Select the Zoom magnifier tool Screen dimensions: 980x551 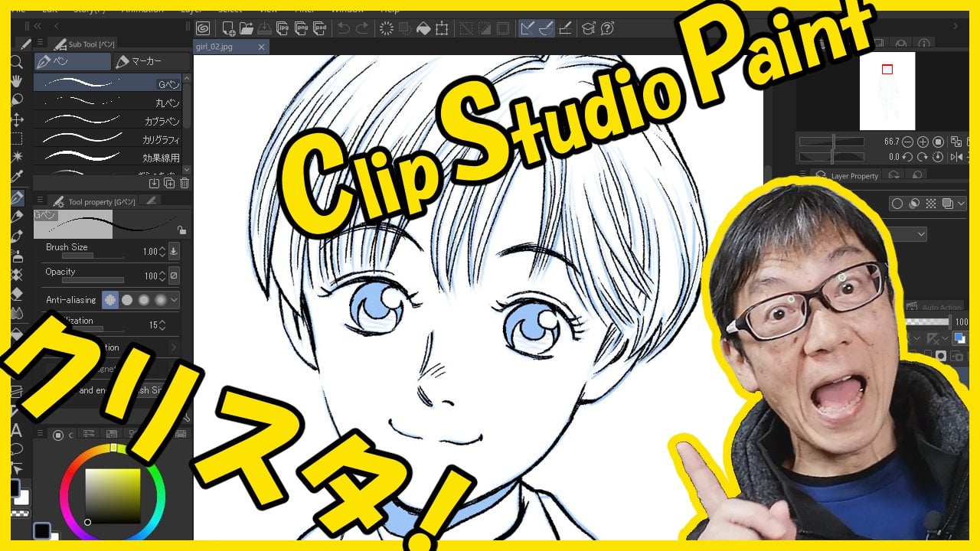[17, 62]
